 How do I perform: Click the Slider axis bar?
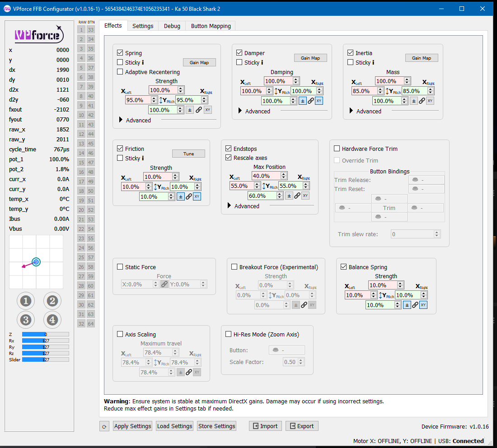[45, 359]
